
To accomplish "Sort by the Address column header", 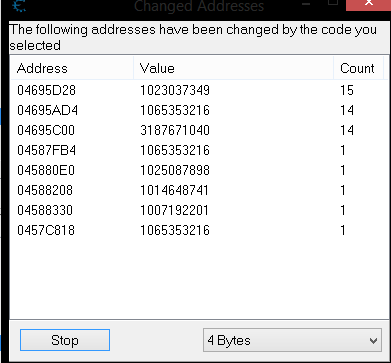I will [72, 68].
